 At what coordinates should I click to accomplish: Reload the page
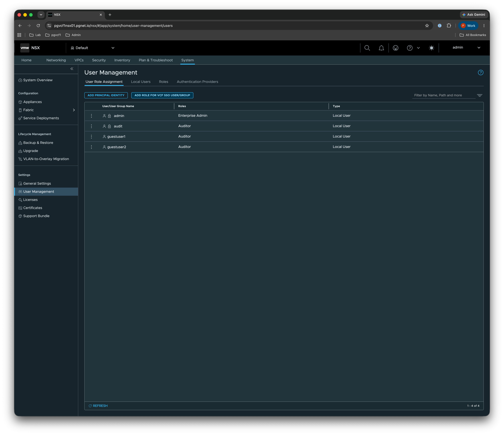[38, 26]
